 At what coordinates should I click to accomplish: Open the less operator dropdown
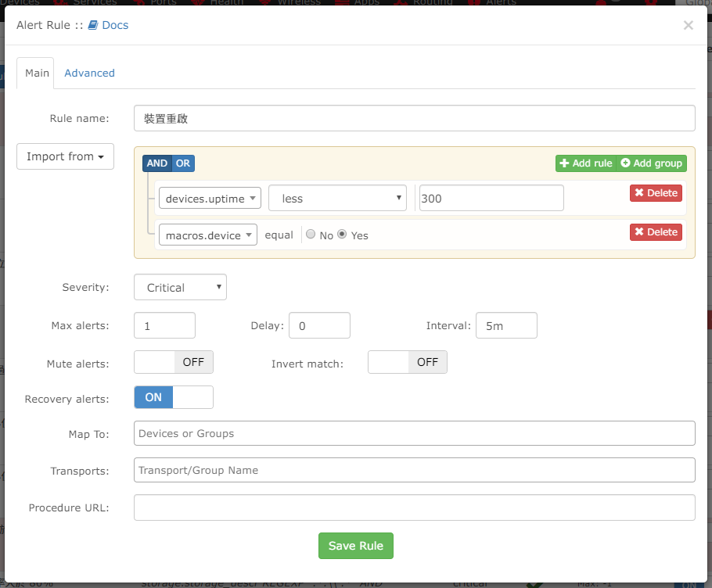(x=337, y=199)
